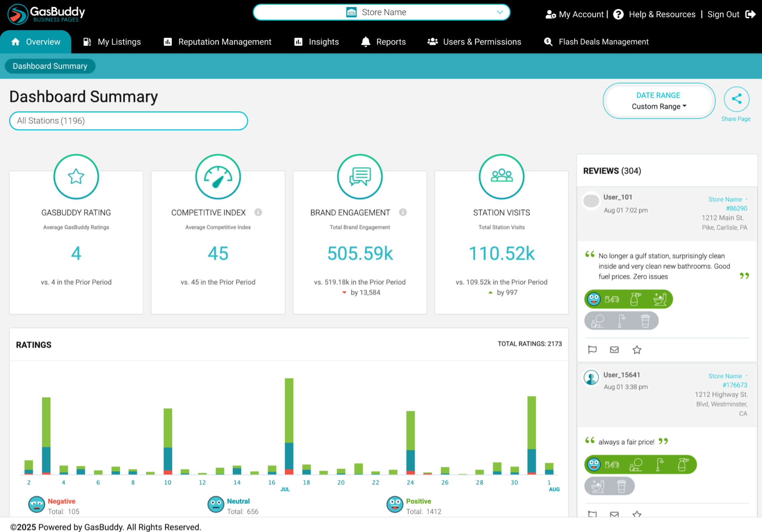
Task: Toggle the Neutral ratings legend
Action: click(x=238, y=501)
